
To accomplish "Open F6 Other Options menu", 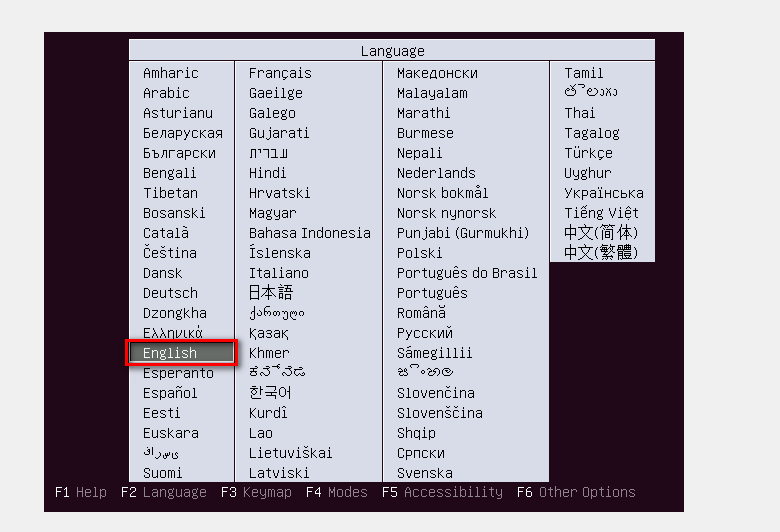I will click(x=576, y=492).
